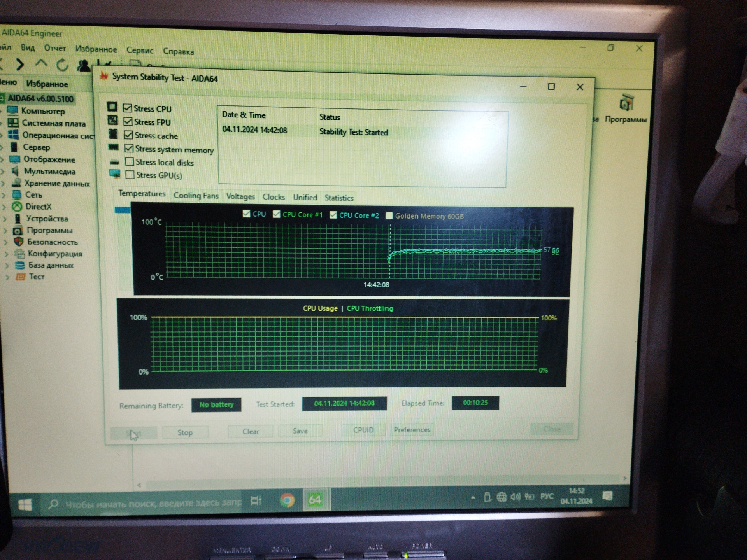Expand the Тест tree node arrow

point(7,277)
